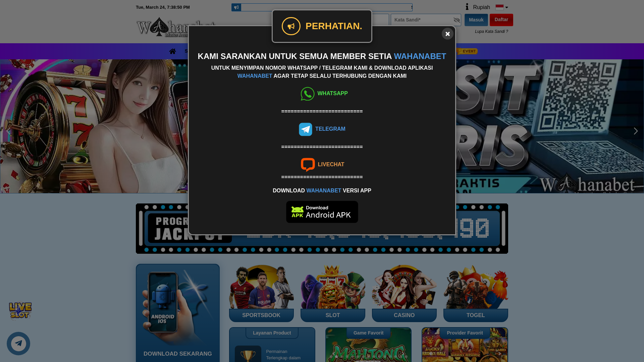Open the SLOT category

tap(333, 293)
